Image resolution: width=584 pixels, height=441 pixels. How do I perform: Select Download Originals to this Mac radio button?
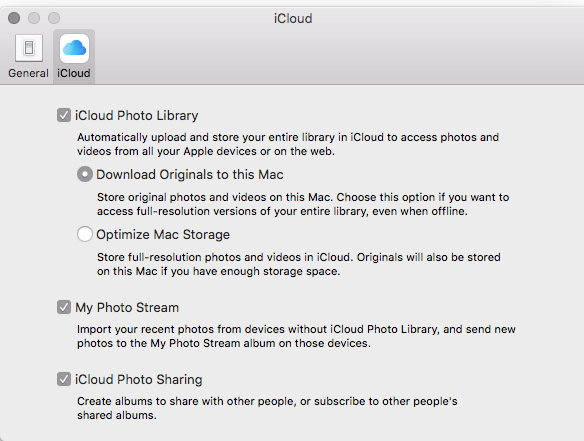point(85,174)
